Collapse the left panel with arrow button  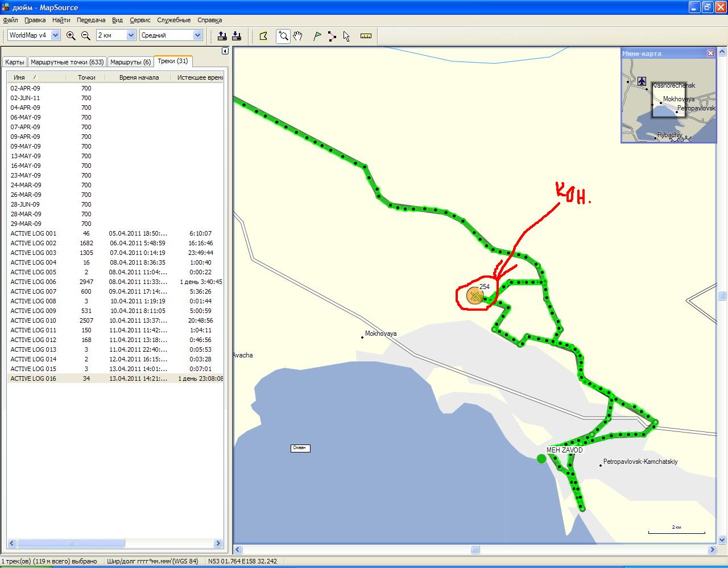pyautogui.click(x=225, y=51)
